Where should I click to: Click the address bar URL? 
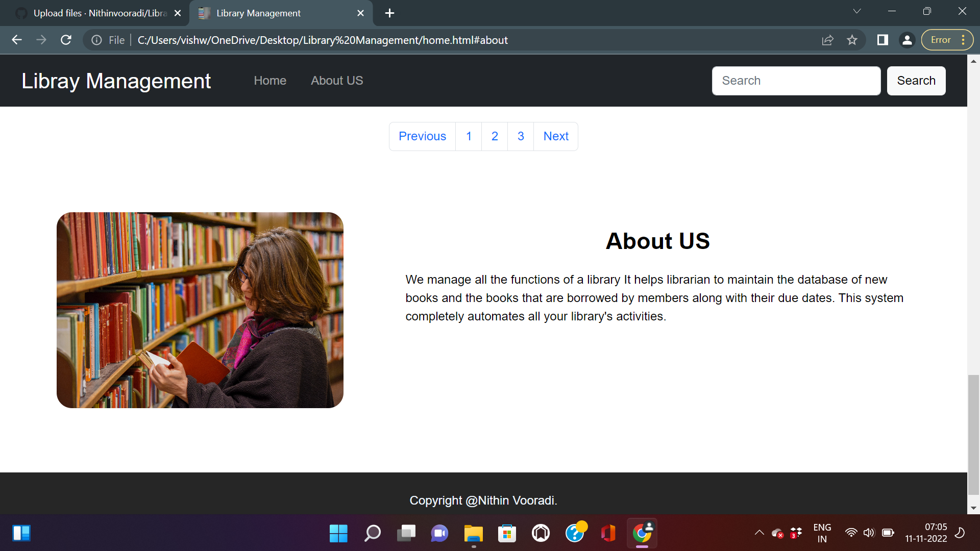pyautogui.click(x=323, y=40)
